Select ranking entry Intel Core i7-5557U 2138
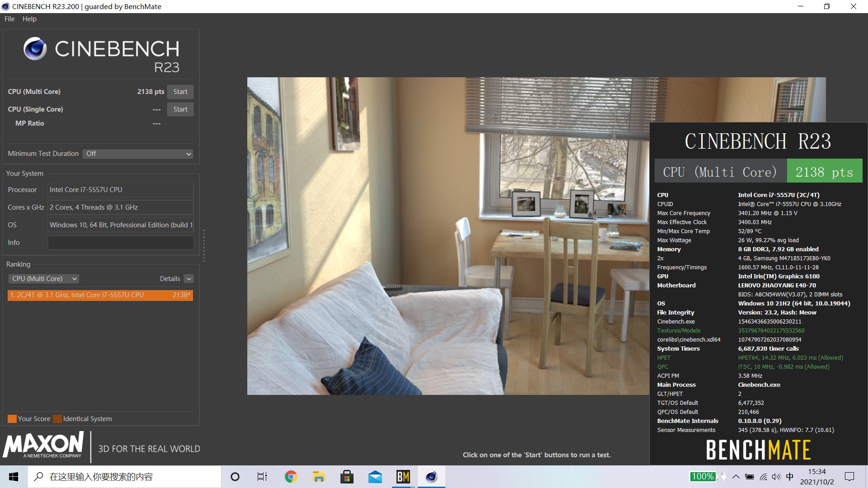Image resolution: width=868 pixels, height=488 pixels. tap(100, 295)
